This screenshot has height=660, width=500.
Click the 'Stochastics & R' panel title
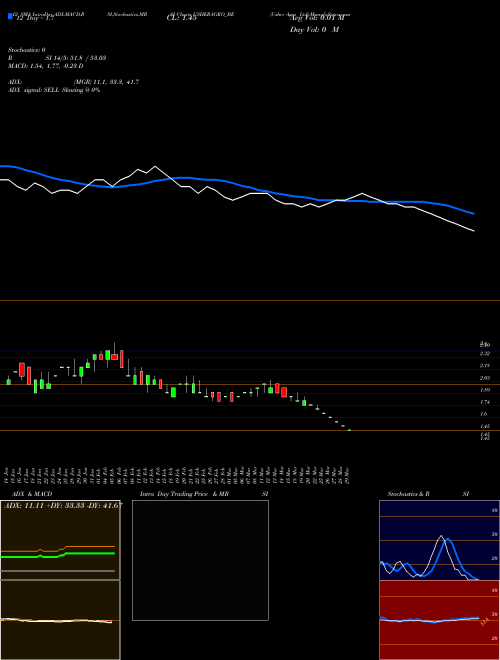point(408,494)
